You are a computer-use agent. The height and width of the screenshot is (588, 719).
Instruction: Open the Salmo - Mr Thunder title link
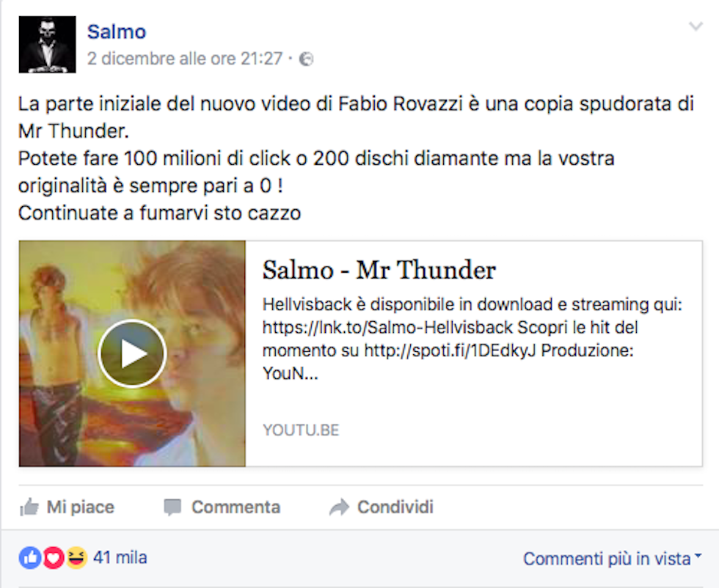[379, 270]
